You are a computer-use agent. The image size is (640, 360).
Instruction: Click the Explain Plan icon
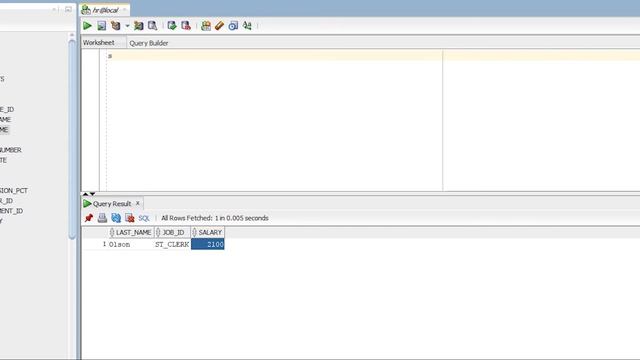116,26
